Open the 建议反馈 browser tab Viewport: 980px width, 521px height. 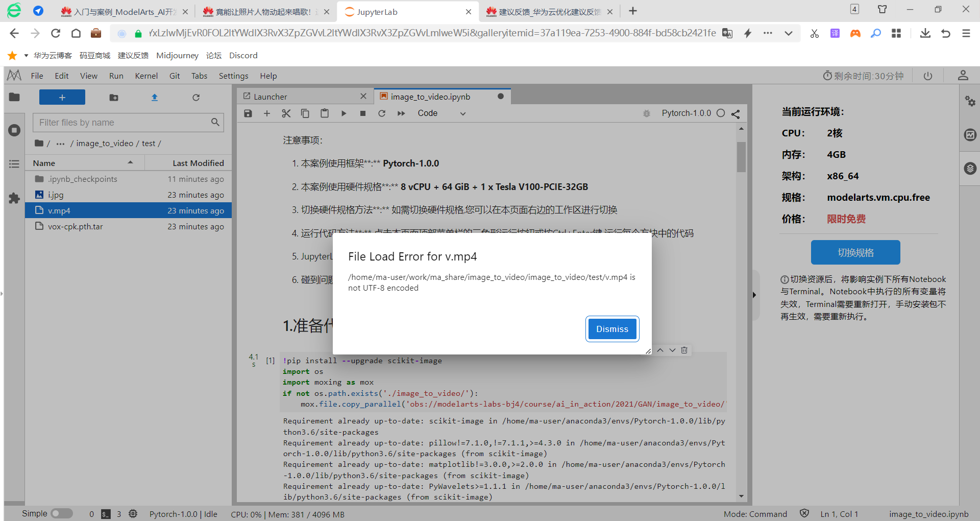click(x=549, y=12)
